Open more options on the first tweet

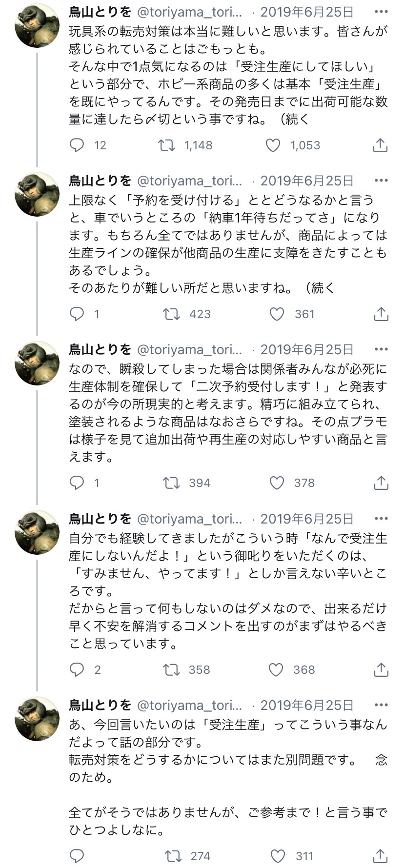[381, 12]
